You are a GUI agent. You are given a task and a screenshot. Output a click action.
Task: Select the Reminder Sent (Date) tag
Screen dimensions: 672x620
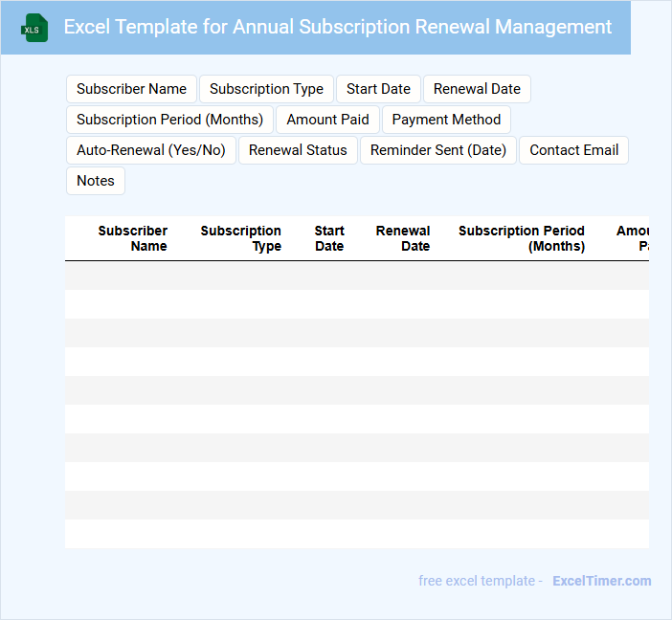pos(438,150)
